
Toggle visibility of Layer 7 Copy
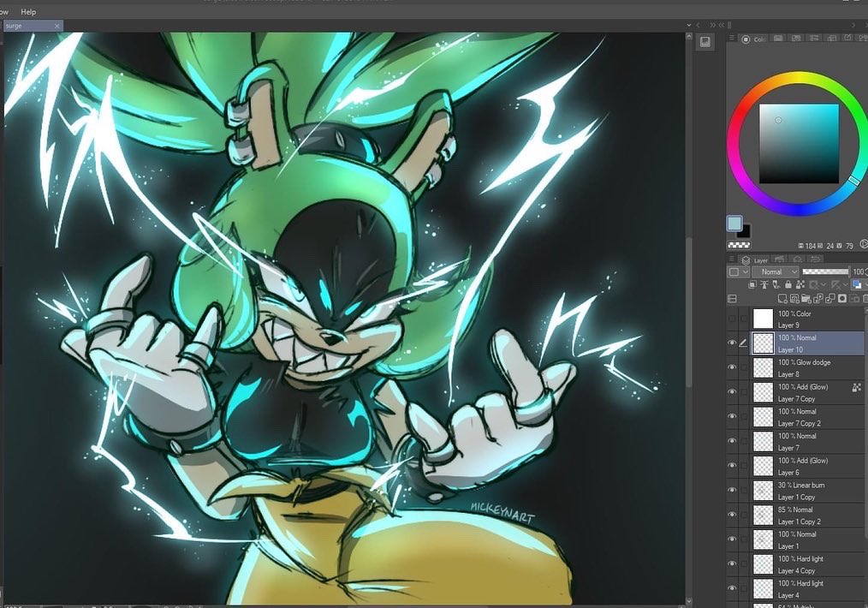[x=732, y=391]
